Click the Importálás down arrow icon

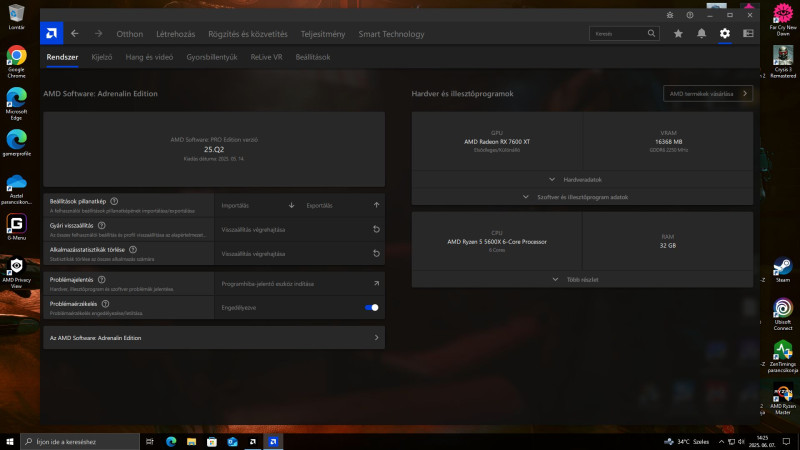[291, 205]
